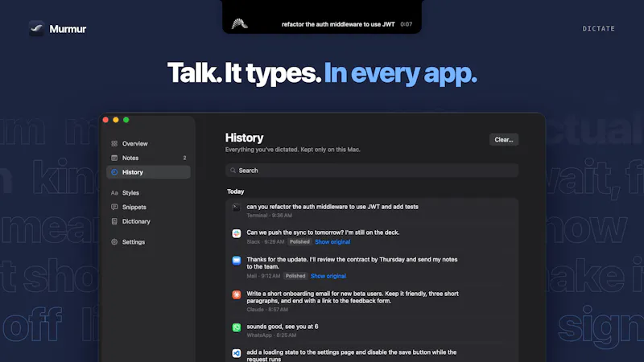Click the Murmur logo icon
The width and height of the screenshot is (644, 362).
click(36, 29)
